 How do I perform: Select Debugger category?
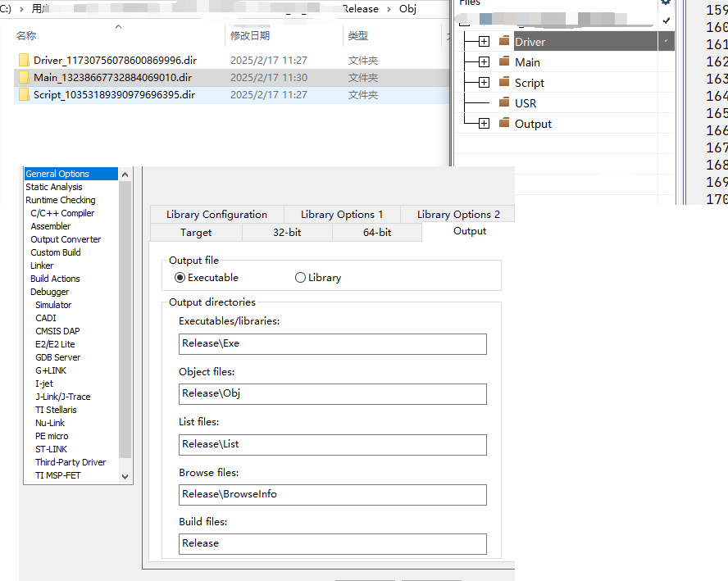(x=50, y=292)
